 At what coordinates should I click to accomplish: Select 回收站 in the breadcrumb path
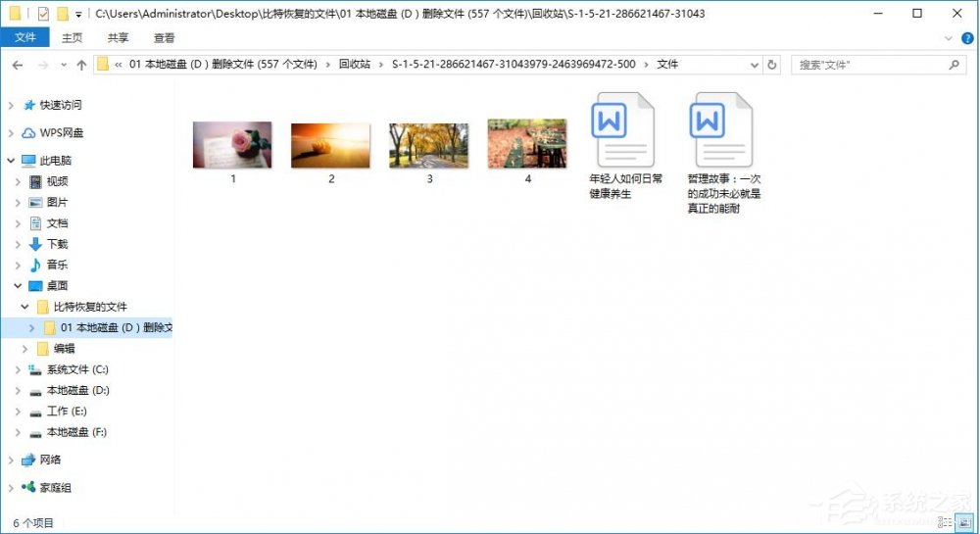pyautogui.click(x=354, y=65)
